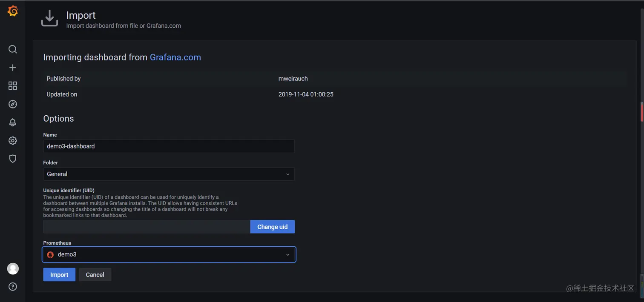The height and width of the screenshot is (302, 644).
Task: Click the Import button
Action: (x=59, y=275)
